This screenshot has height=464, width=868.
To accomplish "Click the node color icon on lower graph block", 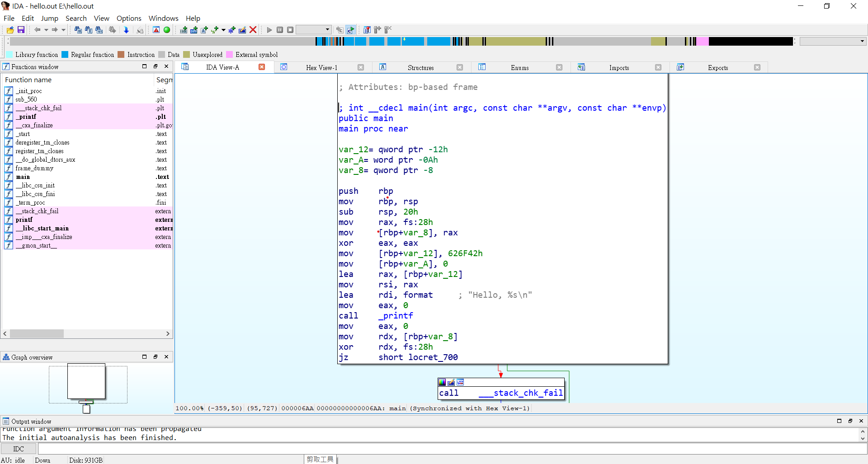I will [x=442, y=382].
